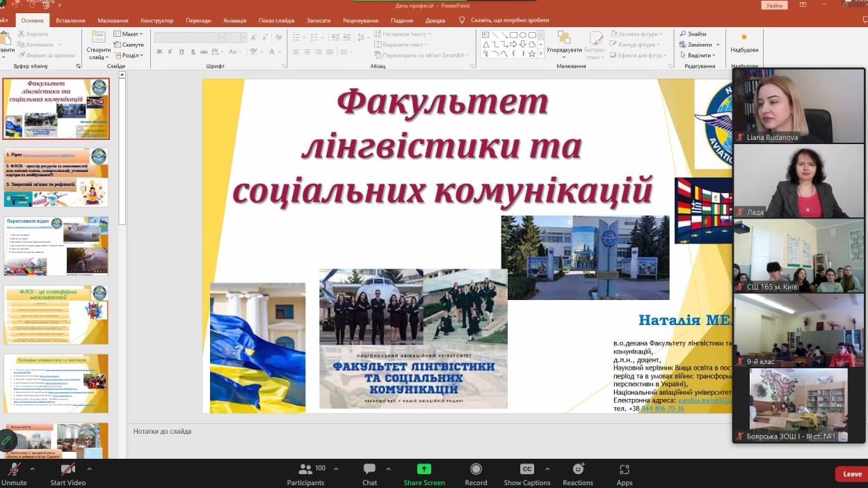This screenshot has height=488, width=868.
Task: Open the Zoom Apps panel
Action: (x=624, y=470)
